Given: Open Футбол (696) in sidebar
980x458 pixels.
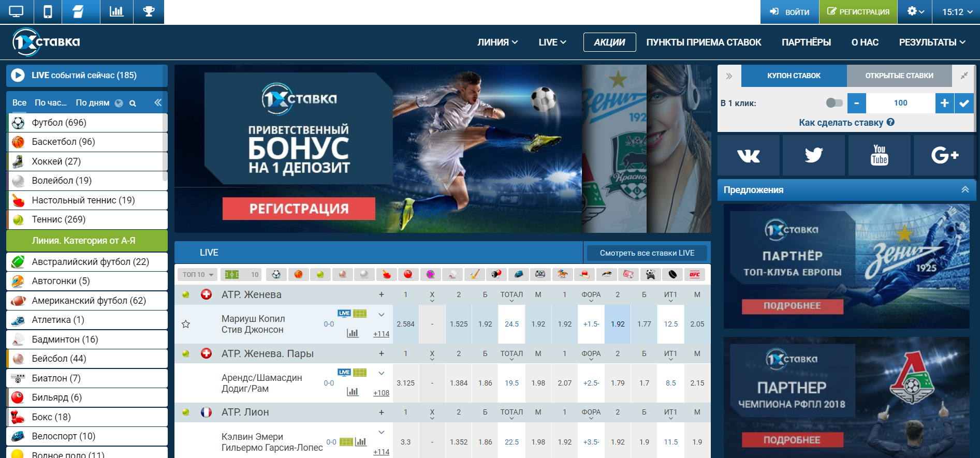Looking at the screenshot, I should (x=87, y=123).
